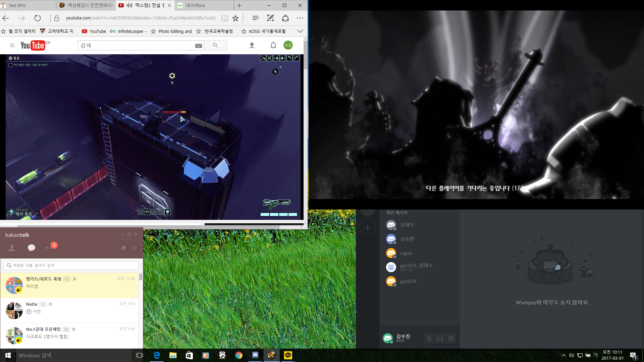Viewport: 644px width, 362px height.
Task: Open YouTube notifications bell
Action: pos(273,45)
